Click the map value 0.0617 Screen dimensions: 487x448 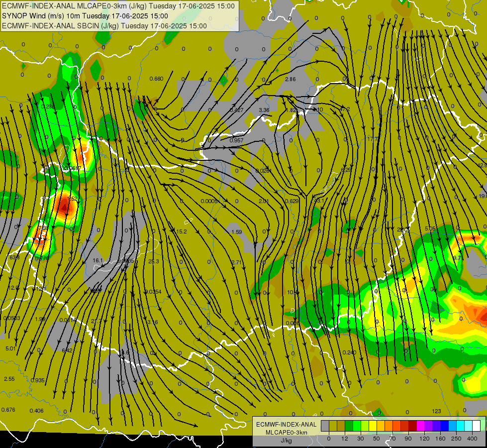tap(73, 169)
